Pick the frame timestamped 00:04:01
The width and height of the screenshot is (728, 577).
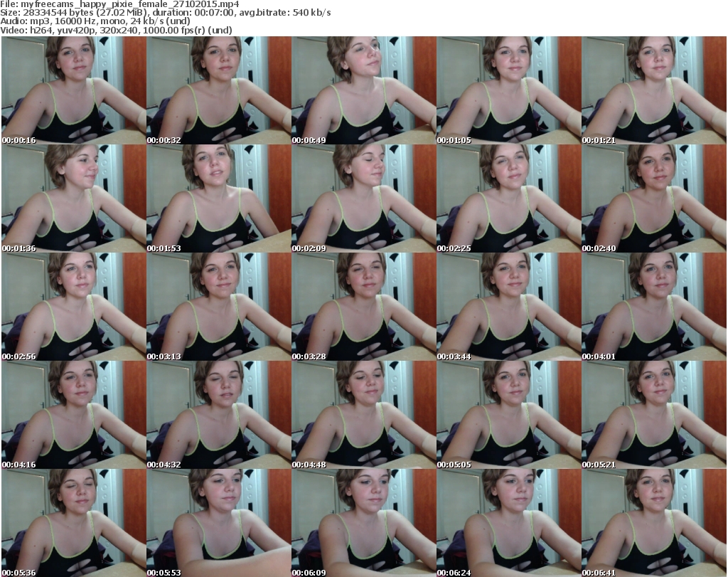[x=654, y=307]
